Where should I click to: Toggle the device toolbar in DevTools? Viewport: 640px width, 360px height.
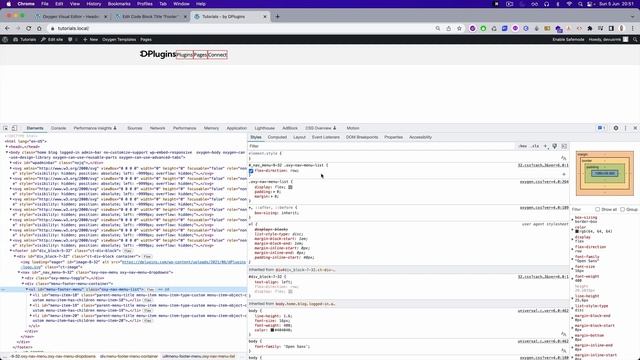[x=14, y=128]
